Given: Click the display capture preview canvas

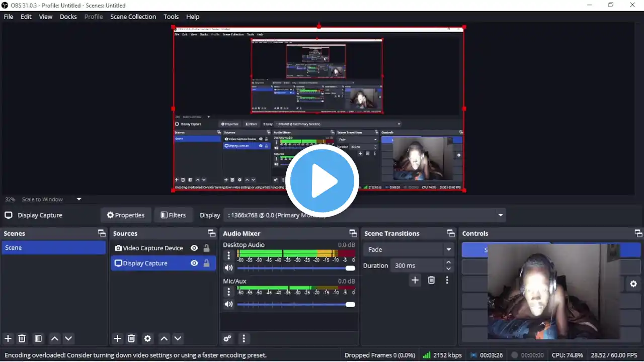Looking at the screenshot, I should pyautogui.click(x=318, y=109).
